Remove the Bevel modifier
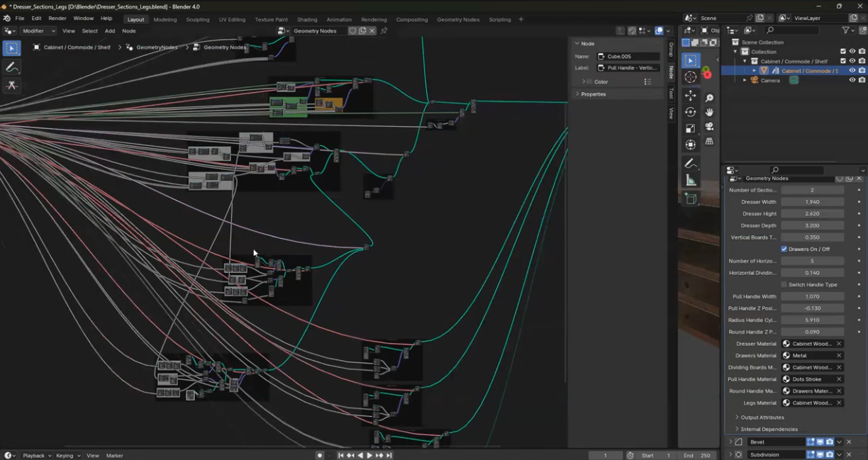 (849, 442)
